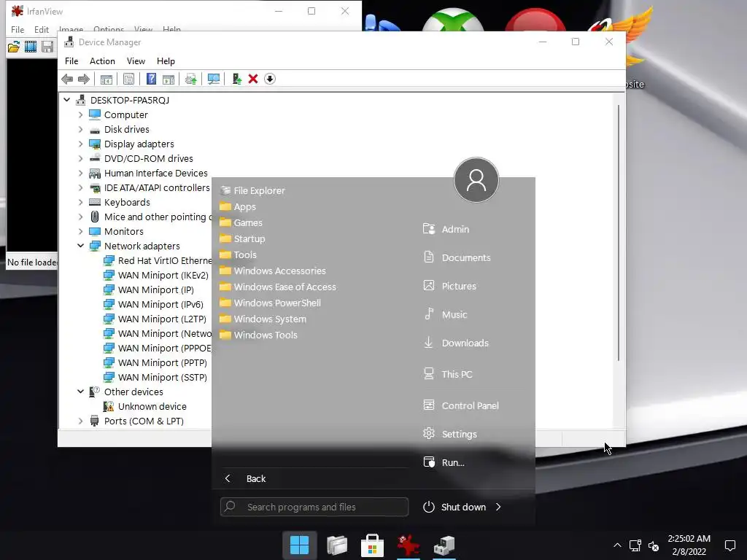Open Device Manager File menu
This screenshot has height=560, width=747.
71,61
